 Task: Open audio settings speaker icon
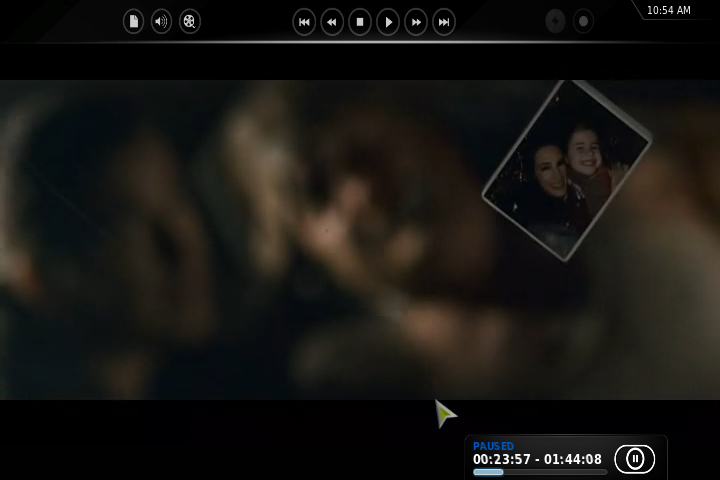[x=162, y=22]
